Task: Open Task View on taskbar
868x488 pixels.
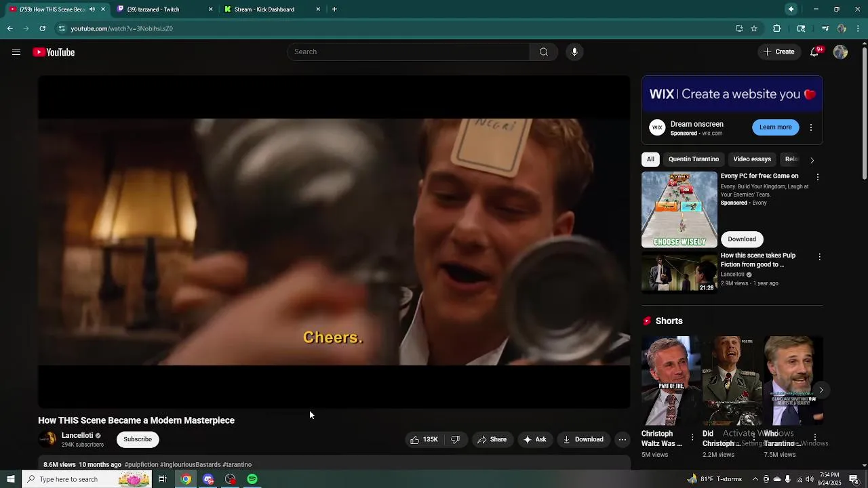Action: pos(163,479)
